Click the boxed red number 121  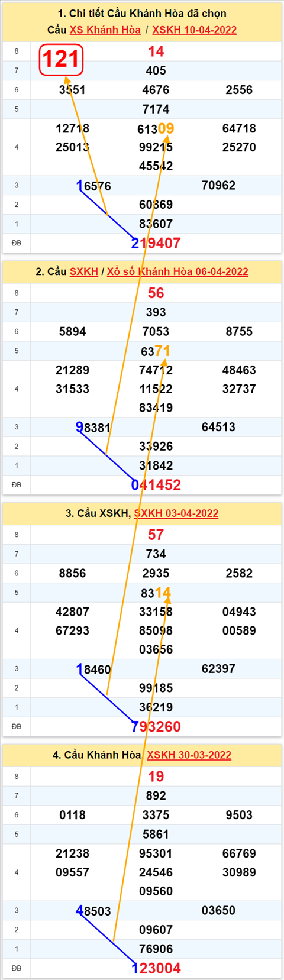pos(61,60)
